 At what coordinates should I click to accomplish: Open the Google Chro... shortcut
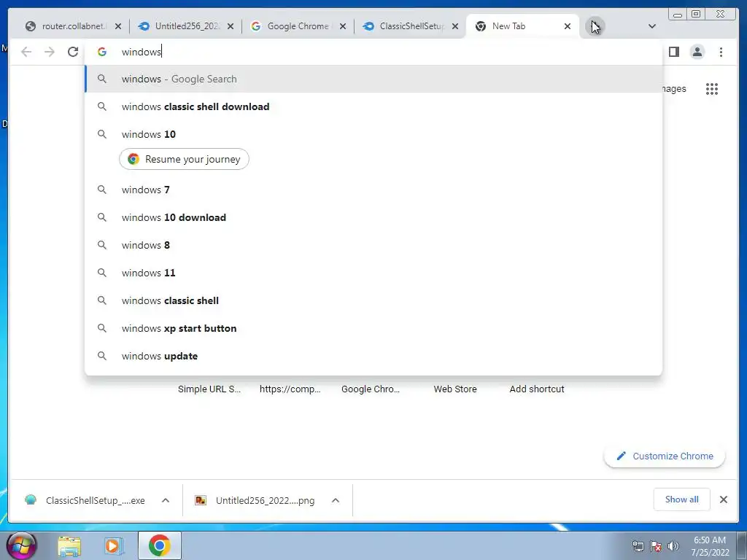371,389
